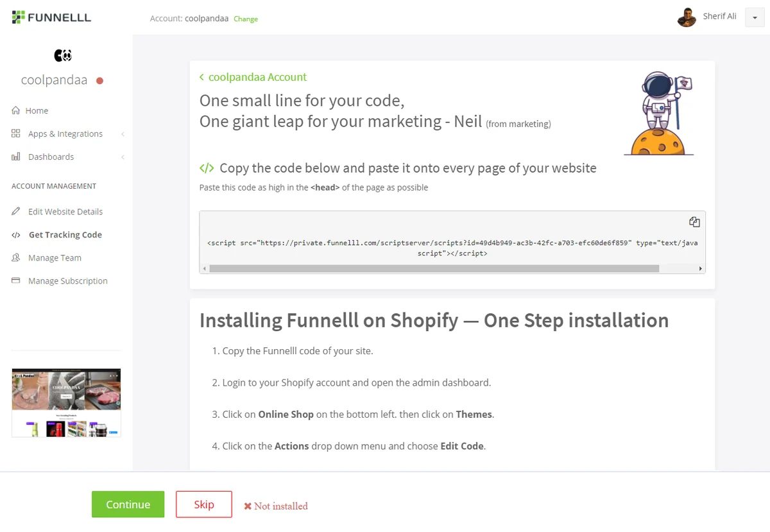Go to Edit Website Details

point(66,211)
